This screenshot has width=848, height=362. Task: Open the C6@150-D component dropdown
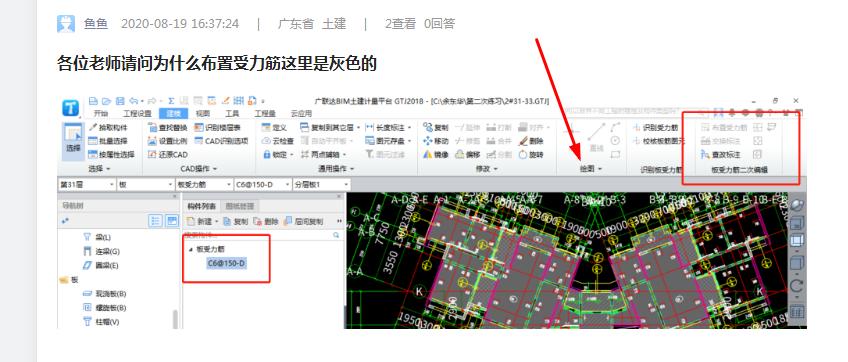[263, 185]
